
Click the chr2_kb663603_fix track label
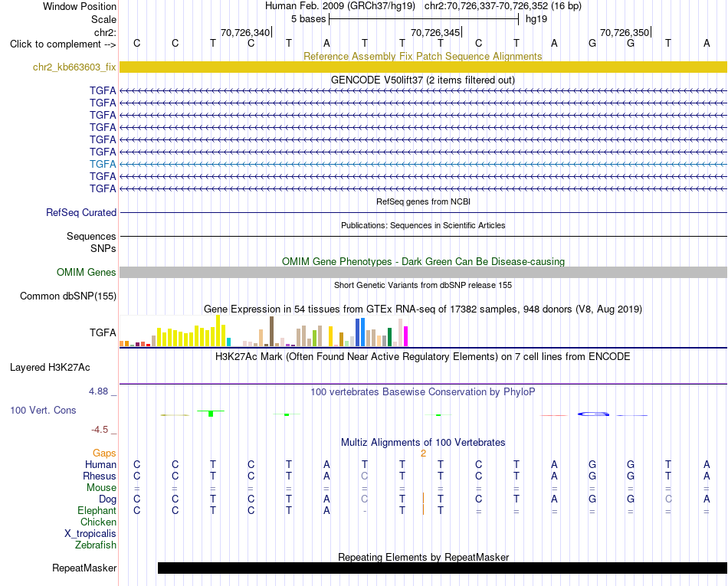[74, 67]
